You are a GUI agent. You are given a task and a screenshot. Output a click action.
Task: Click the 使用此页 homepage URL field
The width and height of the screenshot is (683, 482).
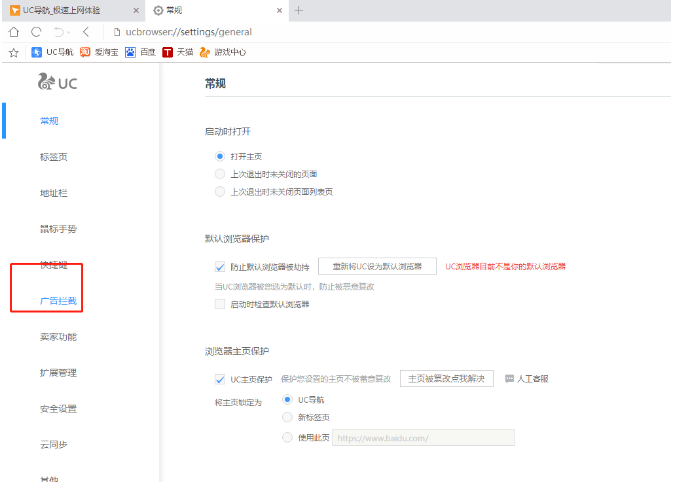(423, 438)
